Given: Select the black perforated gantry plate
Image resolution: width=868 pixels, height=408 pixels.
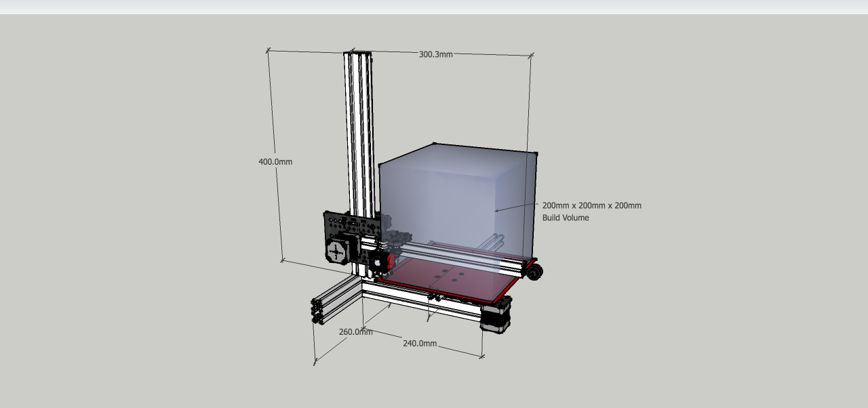Looking at the screenshot, I should point(353,237).
